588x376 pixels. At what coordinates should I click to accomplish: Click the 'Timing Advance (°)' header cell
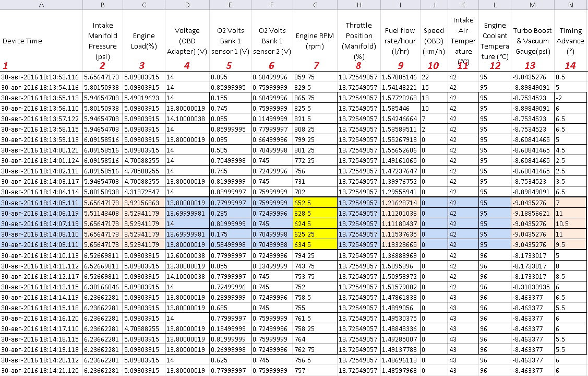pyautogui.click(x=570, y=41)
